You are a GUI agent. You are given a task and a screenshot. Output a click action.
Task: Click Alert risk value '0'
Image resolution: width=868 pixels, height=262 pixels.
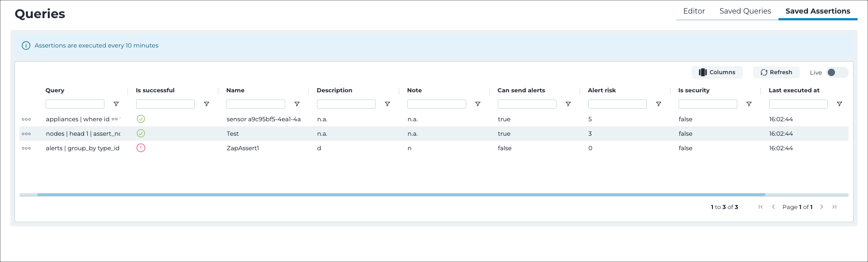pos(590,148)
